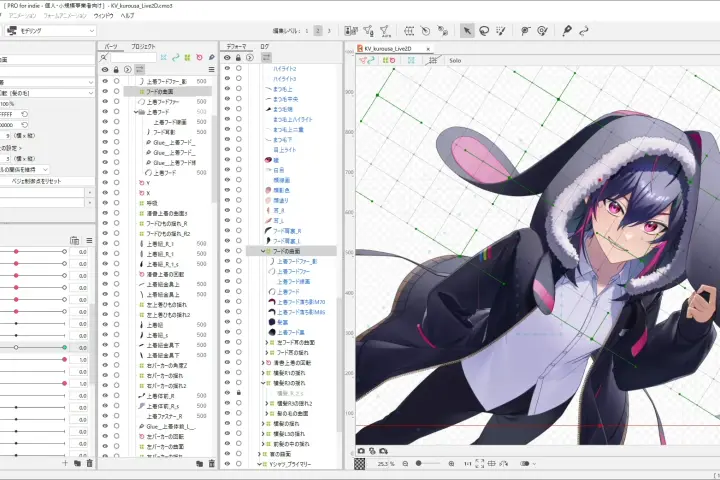Unlock the locked row in Deformer panel
720x480 pixels.
pyautogui.click(x=239, y=393)
